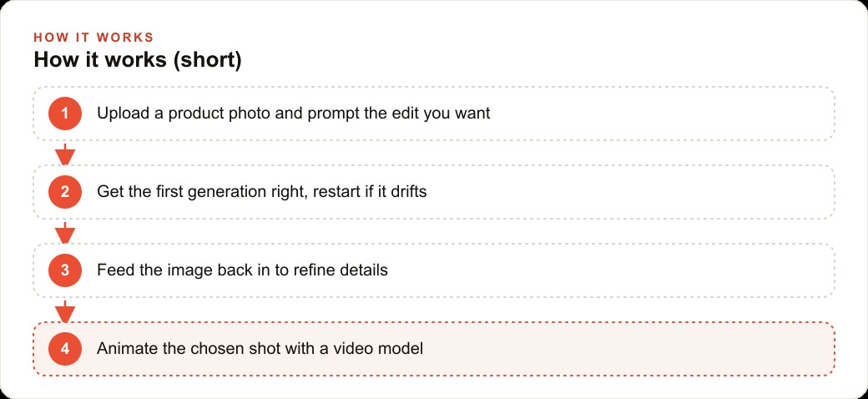Select 'Animate the chosen shot' step text

coord(260,349)
